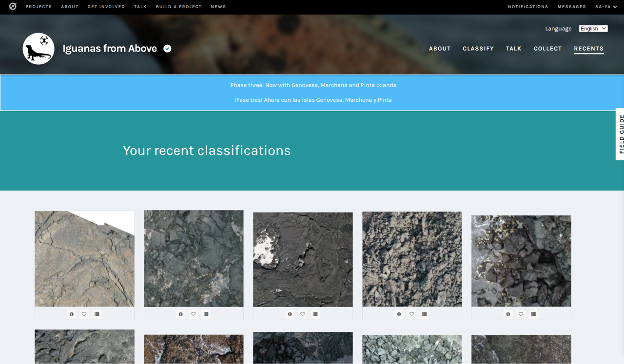Show info for the second gray-green rock image

pos(181,314)
